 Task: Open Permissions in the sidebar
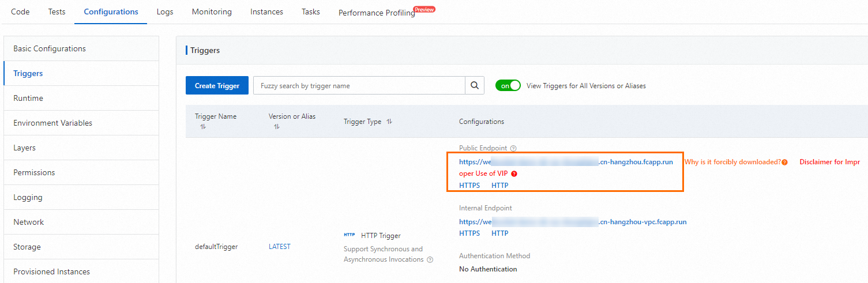tap(81, 172)
